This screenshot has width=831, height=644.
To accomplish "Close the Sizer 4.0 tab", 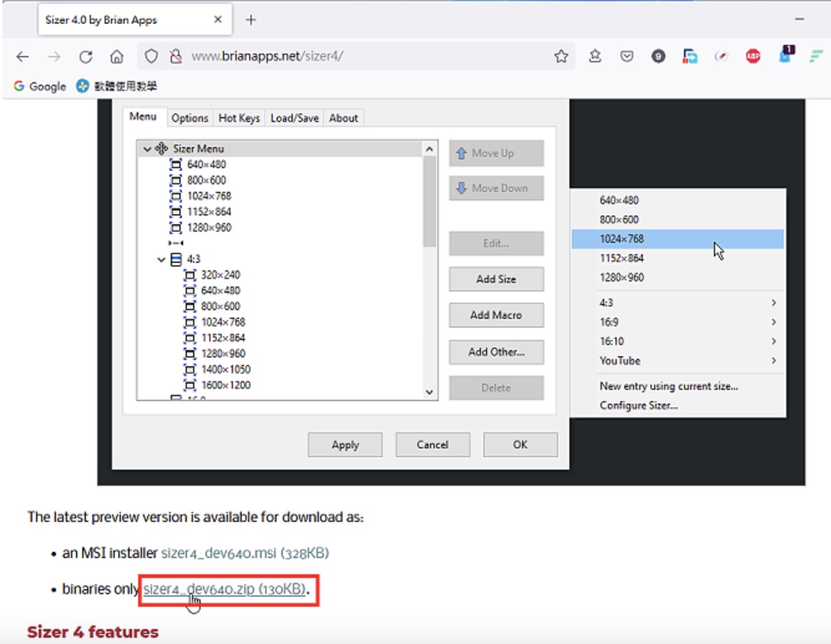I will 218,20.
